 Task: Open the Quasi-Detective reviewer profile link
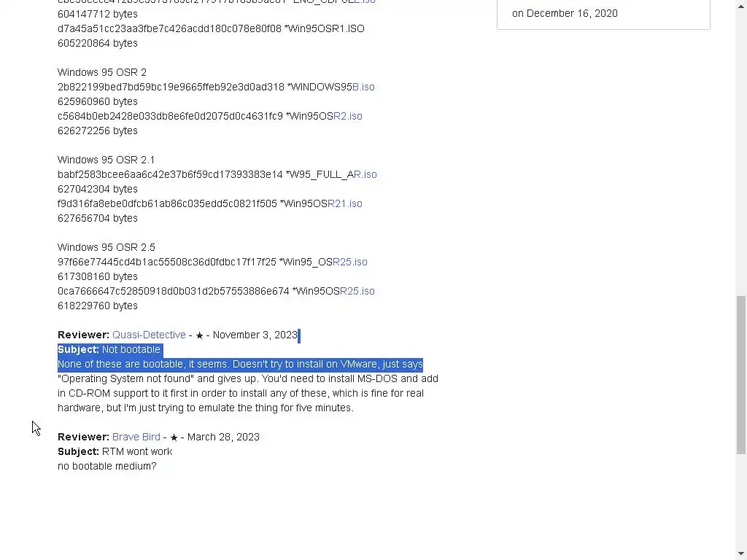[149, 335]
